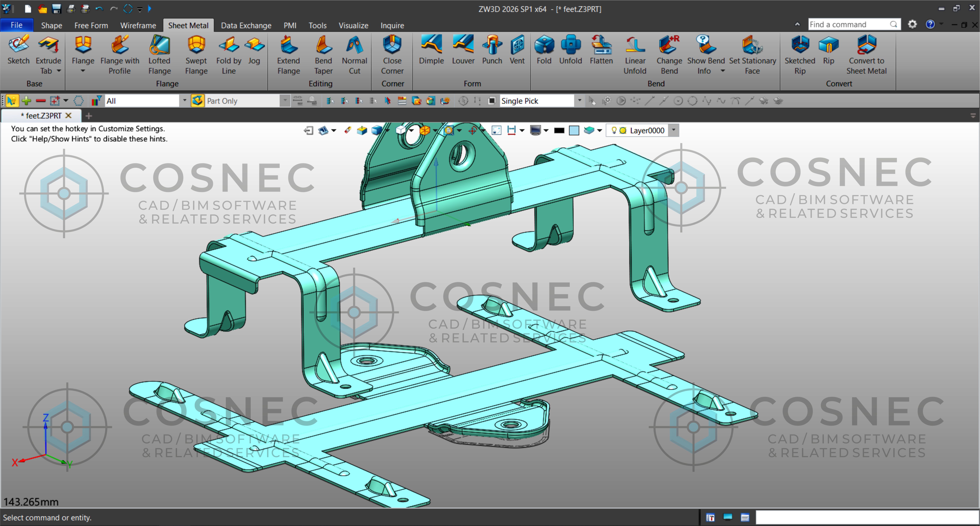Click the settings gear button
The height and width of the screenshot is (526, 980).
[912, 24]
